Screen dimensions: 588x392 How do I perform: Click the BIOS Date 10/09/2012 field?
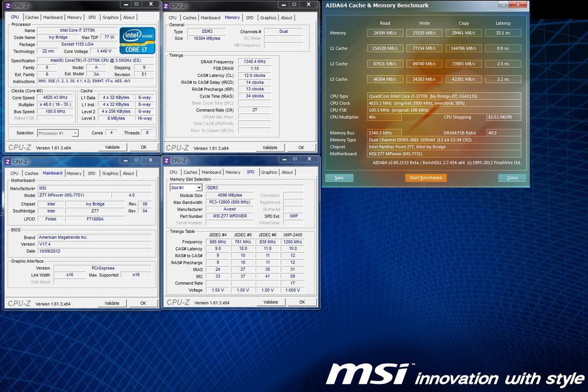tap(95, 251)
